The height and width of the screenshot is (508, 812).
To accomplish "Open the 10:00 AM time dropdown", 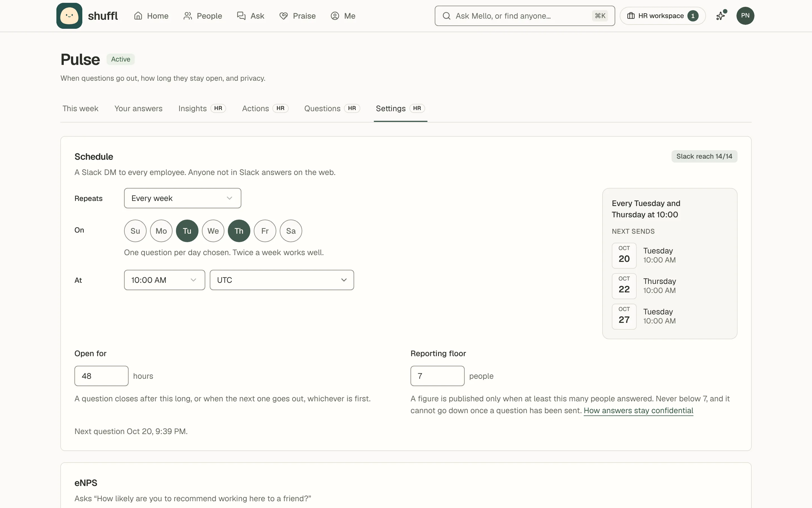I will coord(164,280).
